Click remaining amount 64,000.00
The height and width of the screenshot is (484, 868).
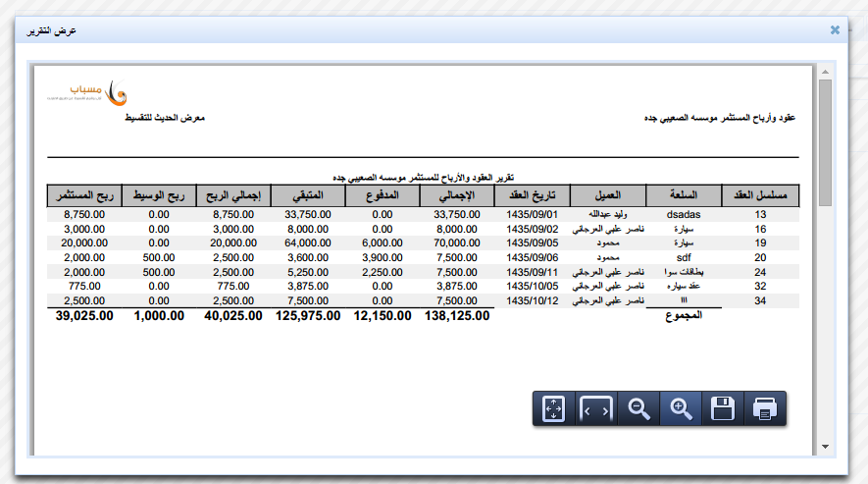(x=308, y=242)
